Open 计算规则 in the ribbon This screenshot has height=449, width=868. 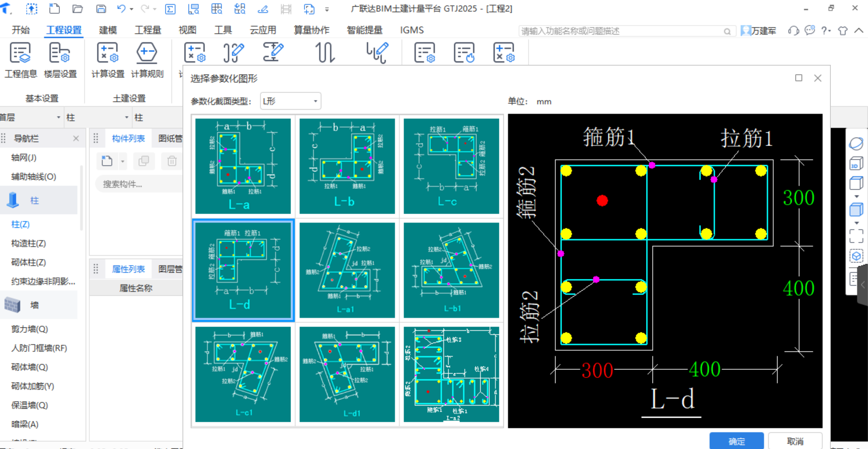coord(148,61)
